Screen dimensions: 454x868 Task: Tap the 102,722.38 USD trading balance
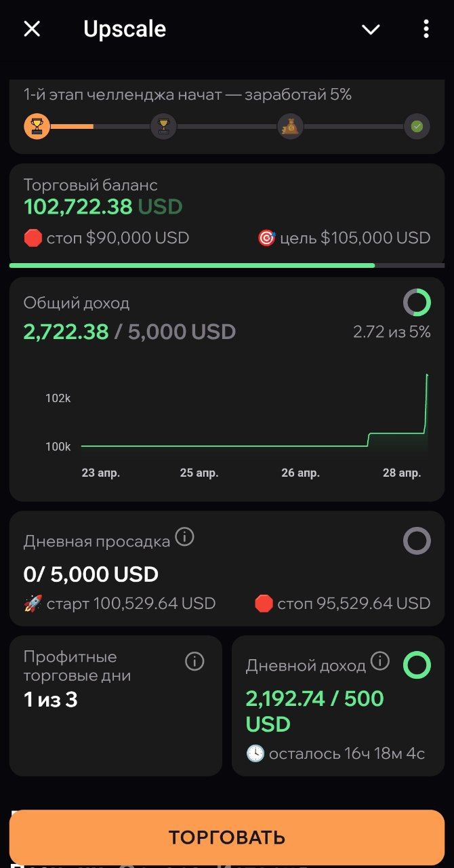click(x=103, y=207)
